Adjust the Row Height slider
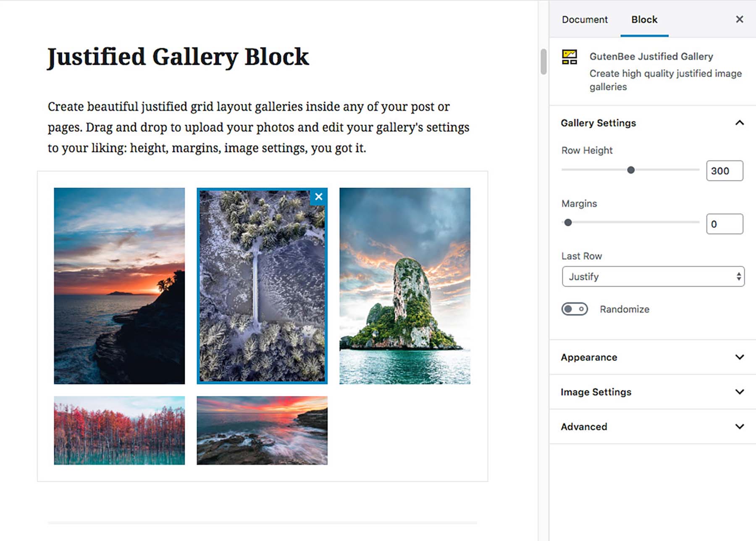756x541 pixels. pos(631,170)
